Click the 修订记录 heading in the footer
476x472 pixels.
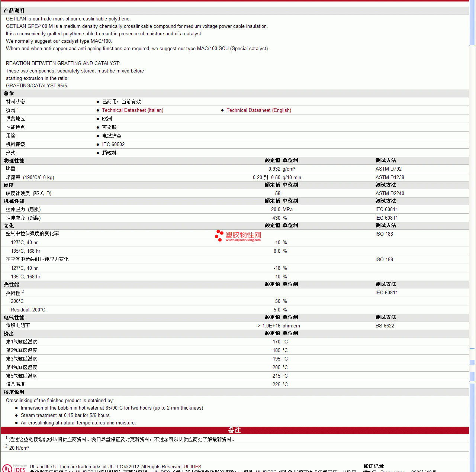coord(373,466)
